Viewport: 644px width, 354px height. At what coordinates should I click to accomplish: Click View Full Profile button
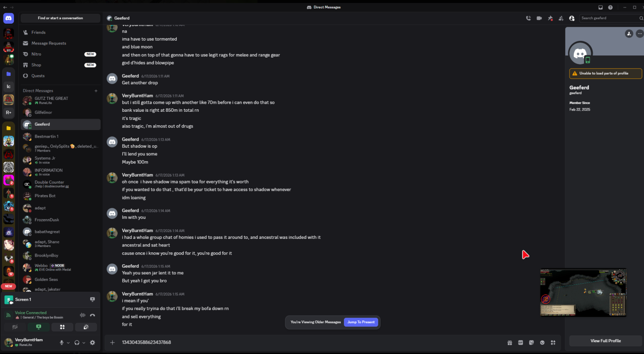[x=606, y=341]
